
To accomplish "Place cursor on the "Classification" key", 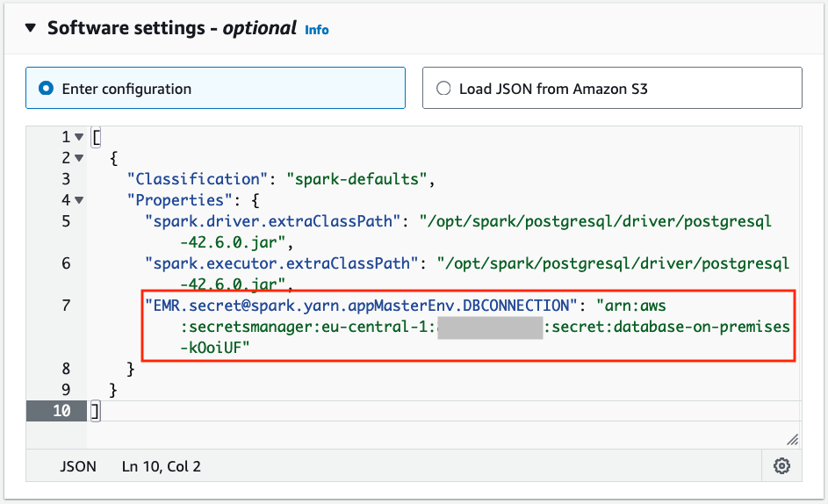I will [198, 179].
